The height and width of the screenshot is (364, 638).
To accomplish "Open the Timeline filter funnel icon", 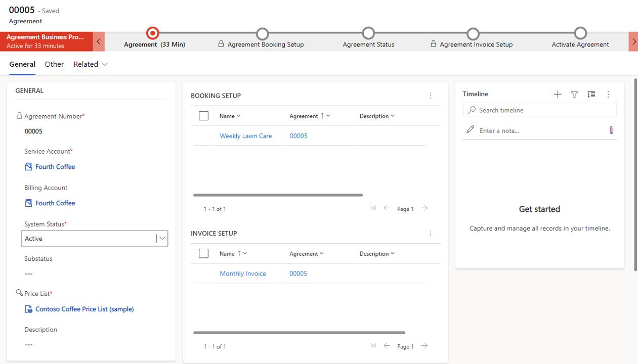I will (x=574, y=94).
